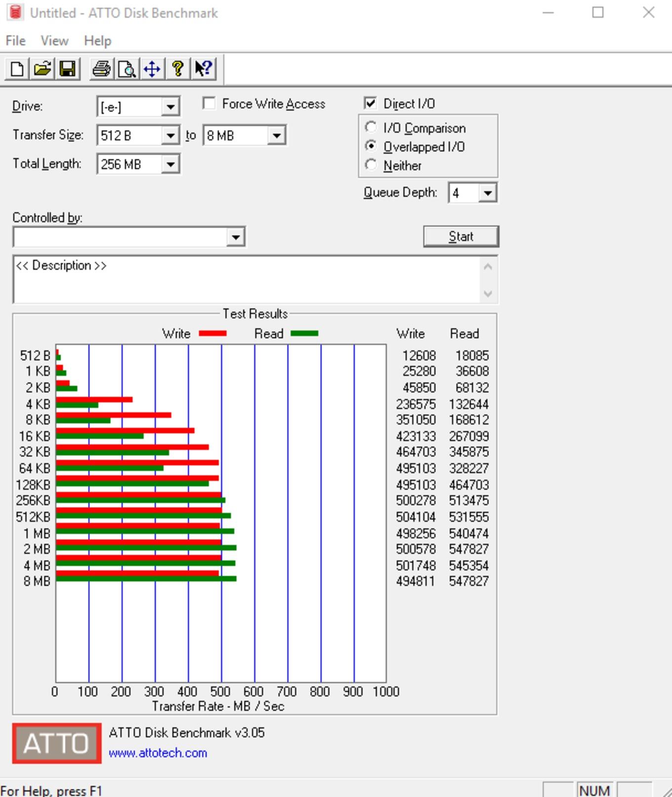Uncheck the Direct I/O checkbox
The width and height of the screenshot is (672, 797).
[x=370, y=103]
